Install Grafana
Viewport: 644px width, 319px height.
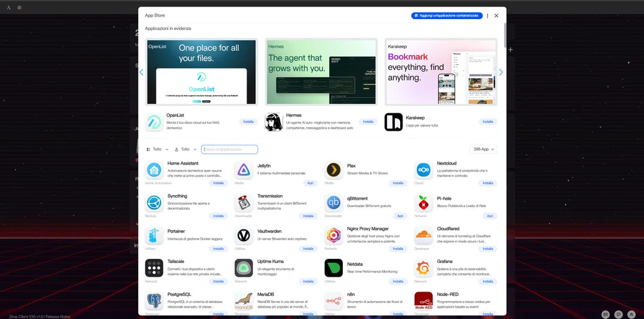point(488,281)
